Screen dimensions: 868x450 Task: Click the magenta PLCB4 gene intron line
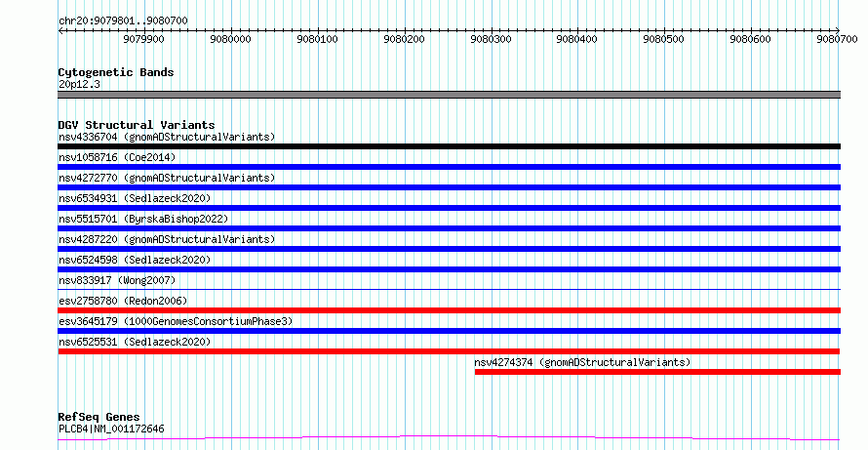[449, 438]
